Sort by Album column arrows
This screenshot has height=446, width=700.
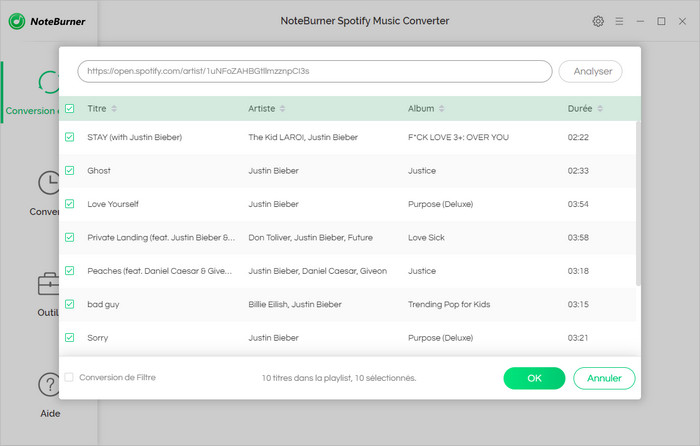[x=442, y=108]
